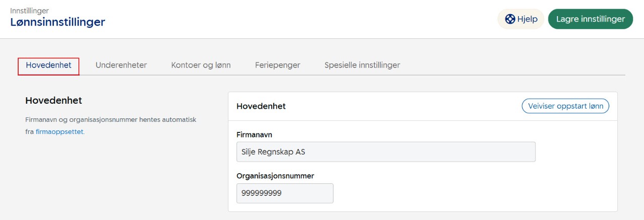This screenshot has height=220, width=644.
Task: Click the Organisasjonsnummer field showing 999999999
Action: point(285,193)
